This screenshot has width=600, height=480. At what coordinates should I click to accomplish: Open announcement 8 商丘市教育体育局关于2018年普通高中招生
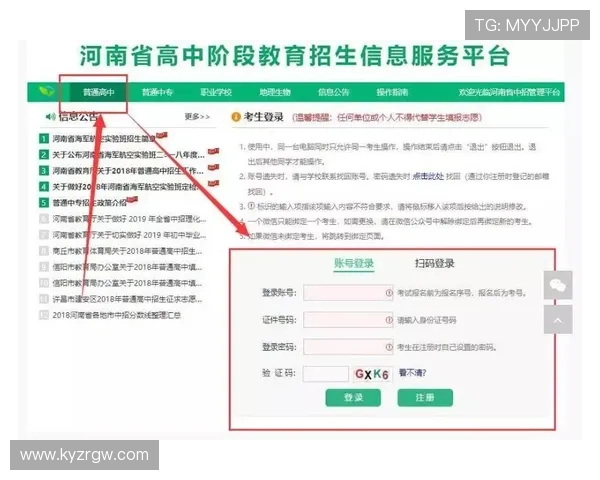click(x=127, y=251)
